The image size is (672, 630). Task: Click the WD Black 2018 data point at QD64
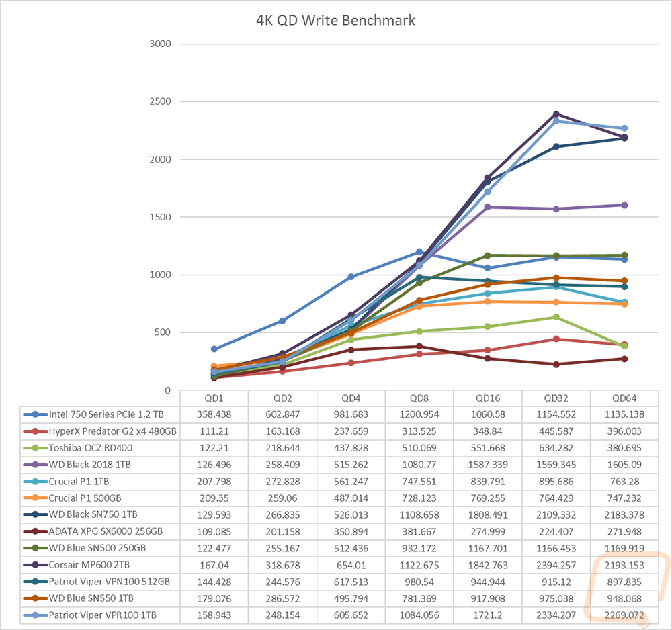[x=624, y=205]
